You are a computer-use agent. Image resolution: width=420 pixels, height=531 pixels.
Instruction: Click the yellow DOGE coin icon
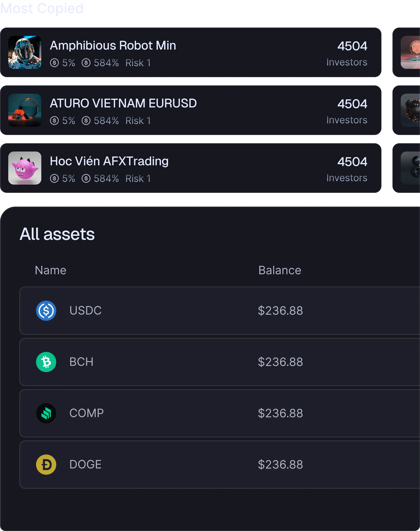(46, 464)
